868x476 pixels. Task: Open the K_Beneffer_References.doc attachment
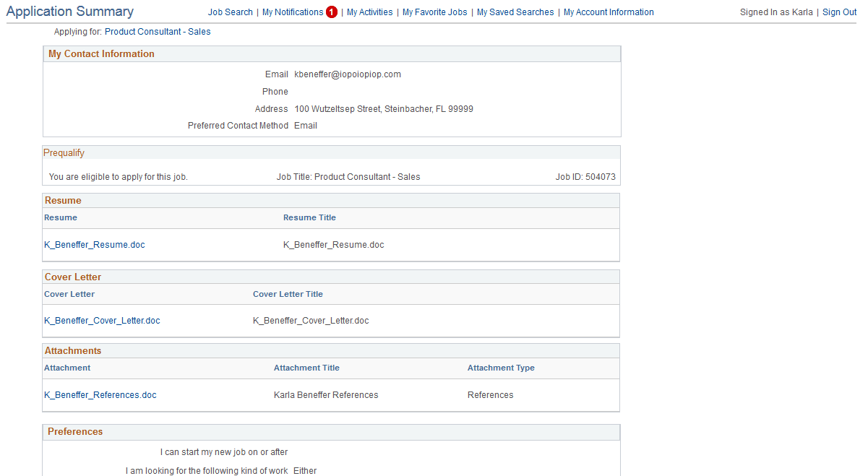tap(100, 394)
